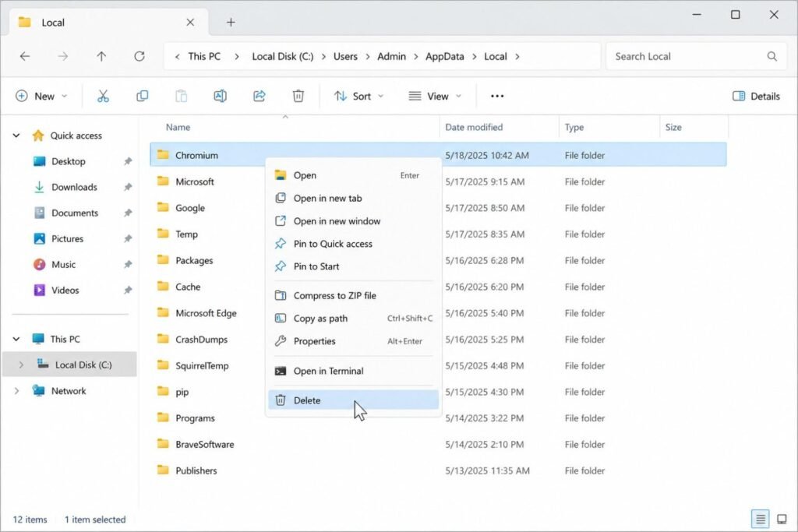Click the Type column header
The width and height of the screenshot is (798, 532).
(574, 127)
